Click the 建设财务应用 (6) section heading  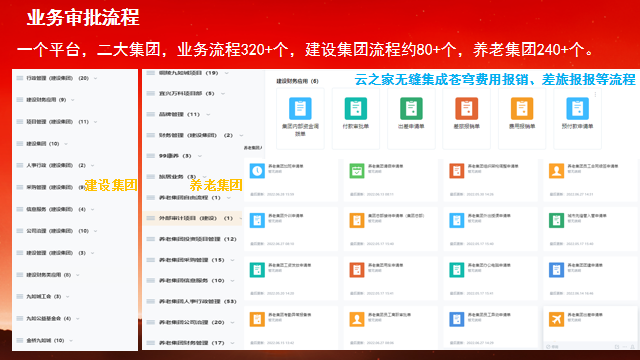click(x=298, y=81)
